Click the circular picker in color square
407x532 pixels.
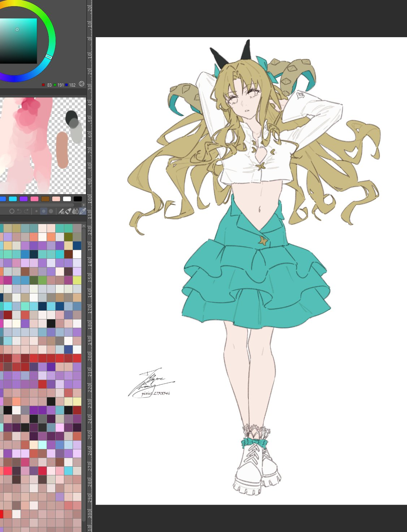(17, 29)
